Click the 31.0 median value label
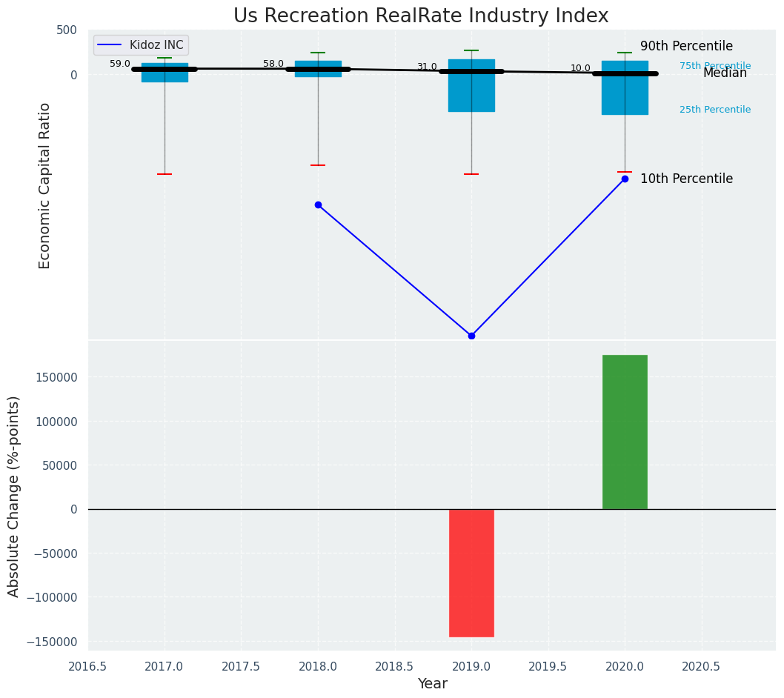The image size is (784, 698). tap(427, 67)
